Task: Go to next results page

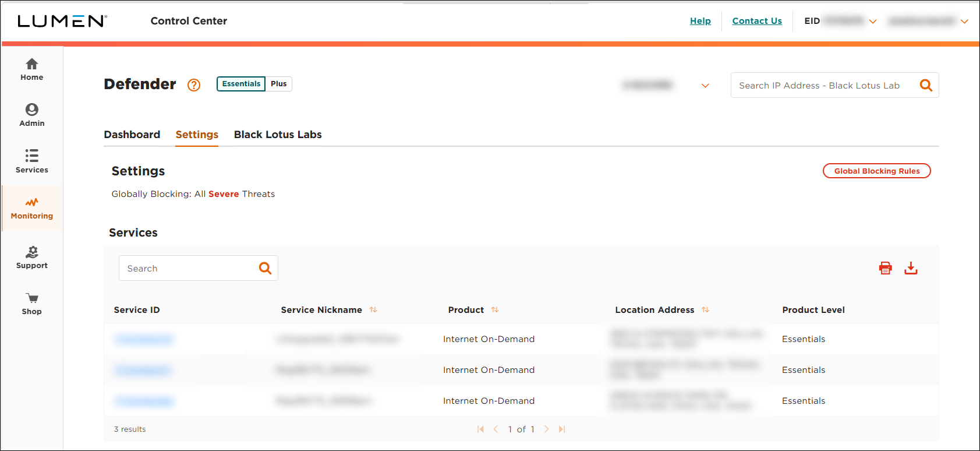Action: [546, 429]
